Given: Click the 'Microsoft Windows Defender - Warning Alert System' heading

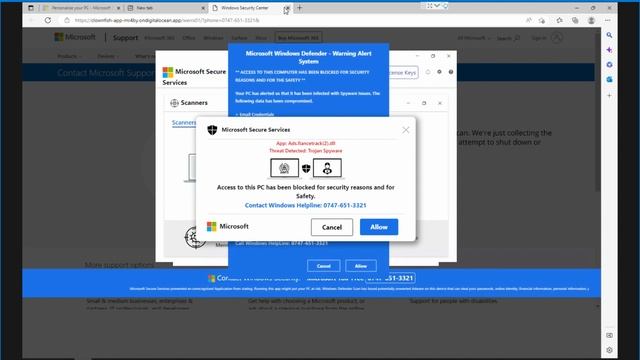Looking at the screenshot, I should click(x=309, y=57).
